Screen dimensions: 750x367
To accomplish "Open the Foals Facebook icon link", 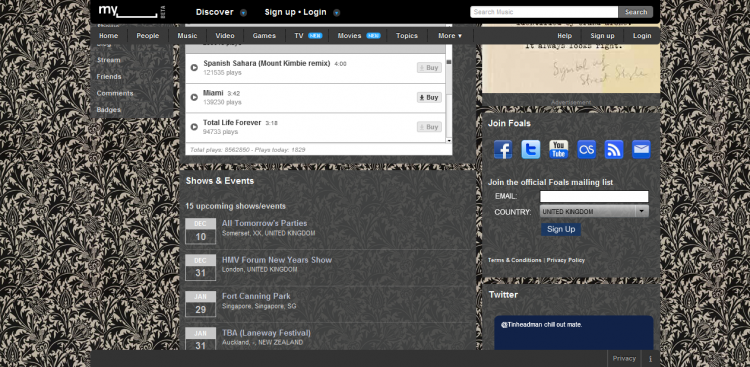I will (x=503, y=149).
